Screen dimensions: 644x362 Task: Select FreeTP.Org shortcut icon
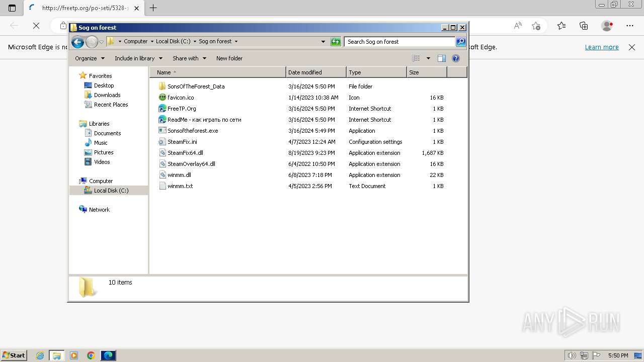click(x=162, y=109)
